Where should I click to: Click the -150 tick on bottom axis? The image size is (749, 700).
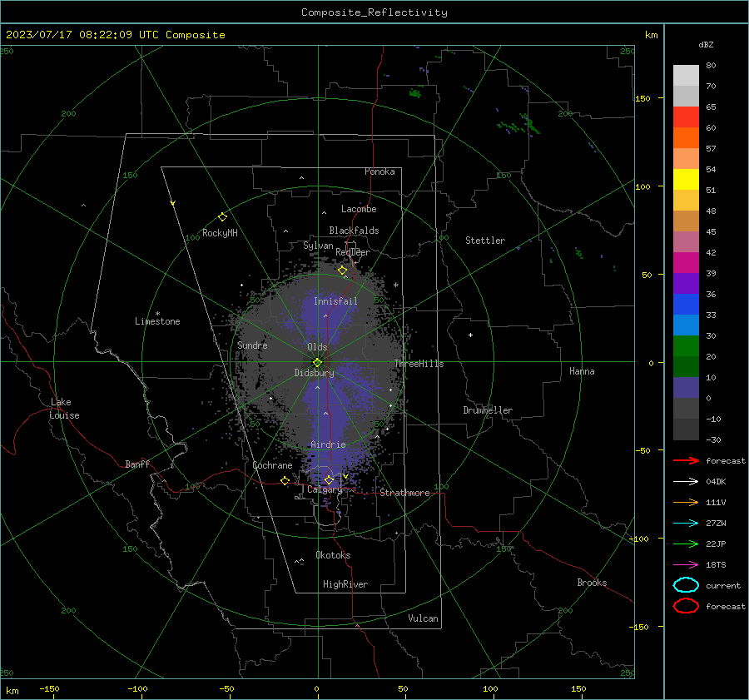click(x=49, y=688)
